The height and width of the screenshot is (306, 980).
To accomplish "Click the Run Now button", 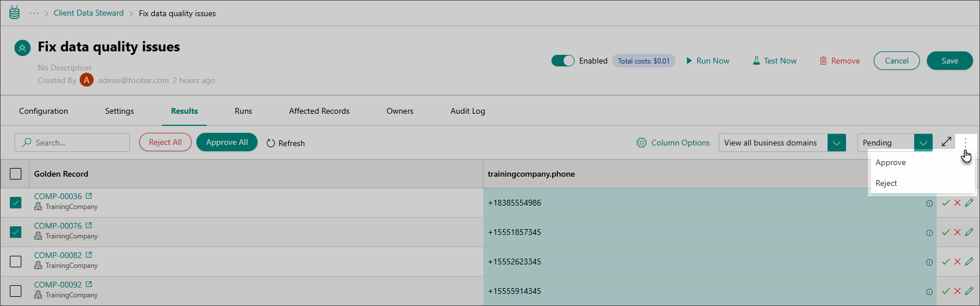I will tap(707, 61).
